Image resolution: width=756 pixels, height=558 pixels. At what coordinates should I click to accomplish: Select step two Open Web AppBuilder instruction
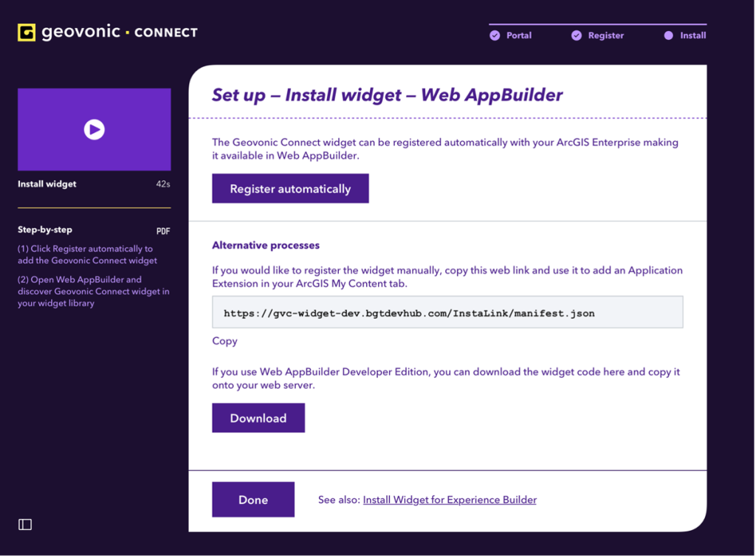(x=94, y=291)
